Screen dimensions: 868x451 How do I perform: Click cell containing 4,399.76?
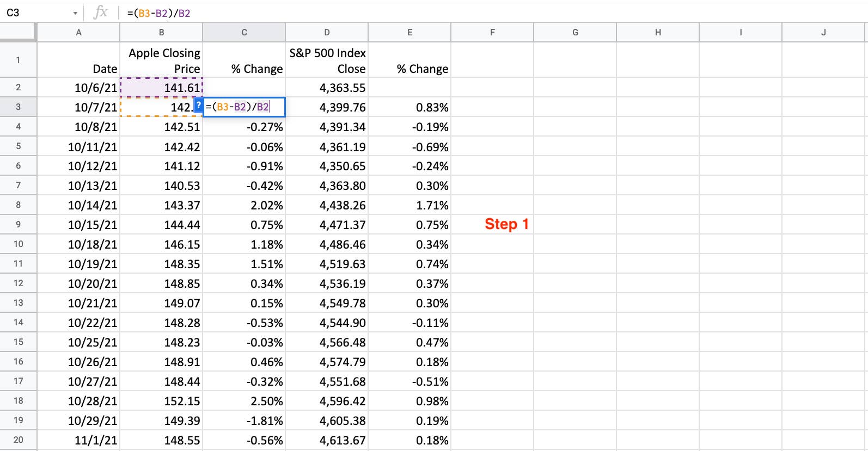point(327,107)
